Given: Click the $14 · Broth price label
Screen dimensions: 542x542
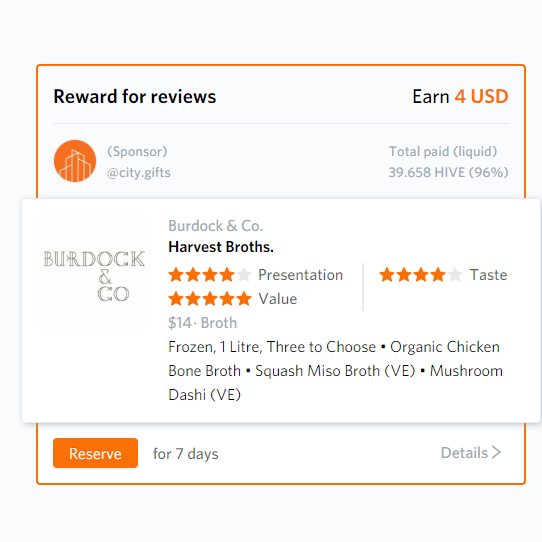Looking at the screenshot, I should tap(203, 323).
